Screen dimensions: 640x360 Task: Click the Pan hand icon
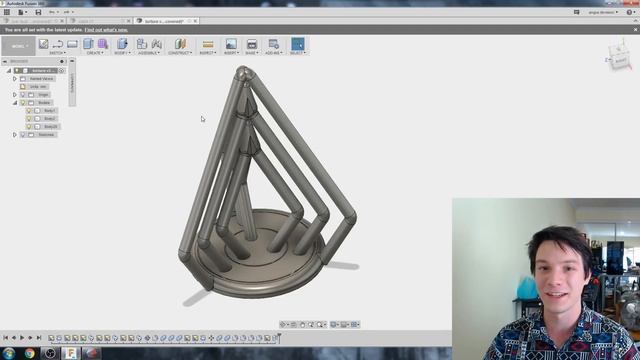click(302, 324)
